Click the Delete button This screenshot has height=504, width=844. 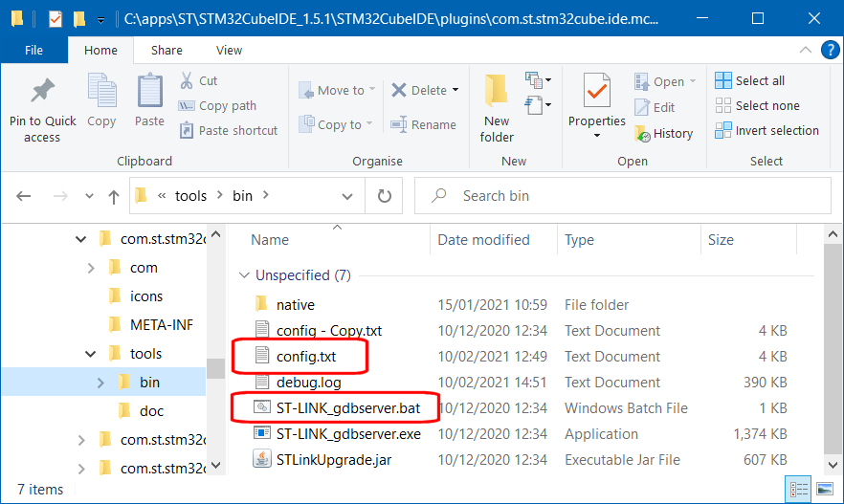pyautogui.click(x=419, y=90)
